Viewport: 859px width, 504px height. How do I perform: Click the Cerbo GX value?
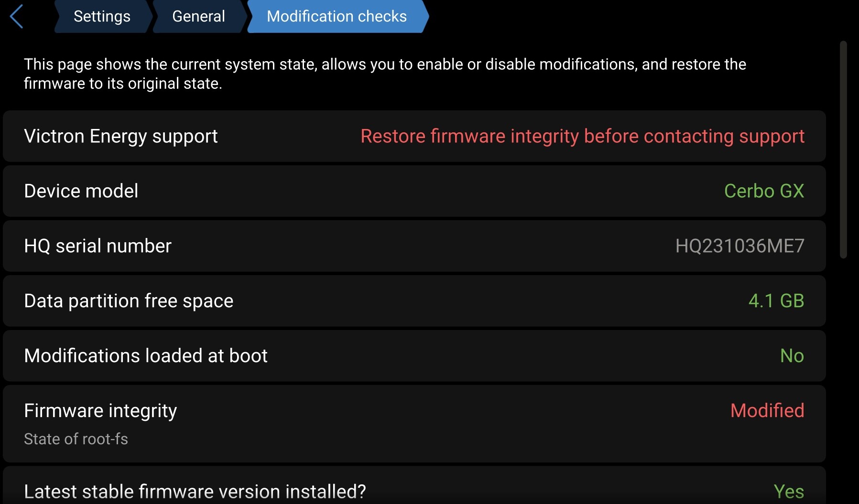pyautogui.click(x=764, y=191)
